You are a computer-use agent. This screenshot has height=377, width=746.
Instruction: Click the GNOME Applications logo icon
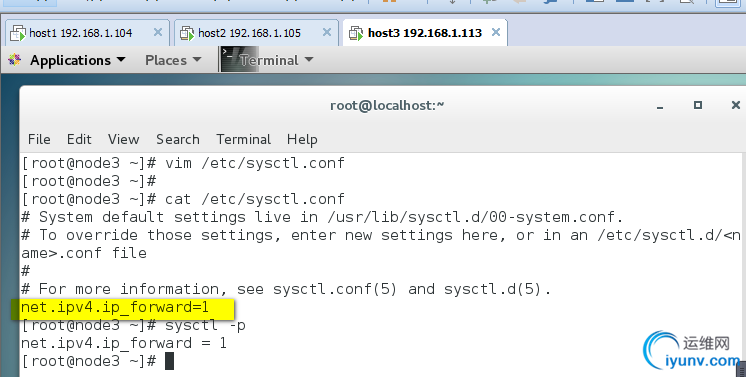pos(14,60)
